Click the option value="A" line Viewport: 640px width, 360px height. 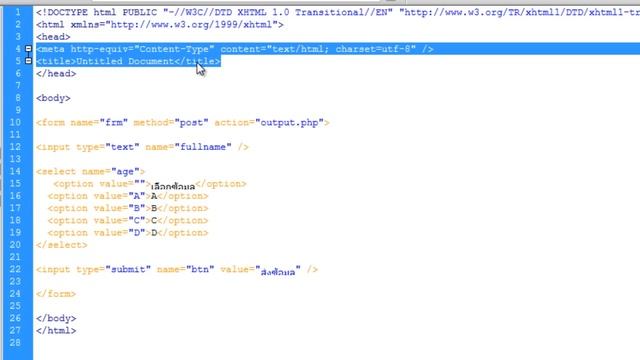pyautogui.click(x=128, y=196)
